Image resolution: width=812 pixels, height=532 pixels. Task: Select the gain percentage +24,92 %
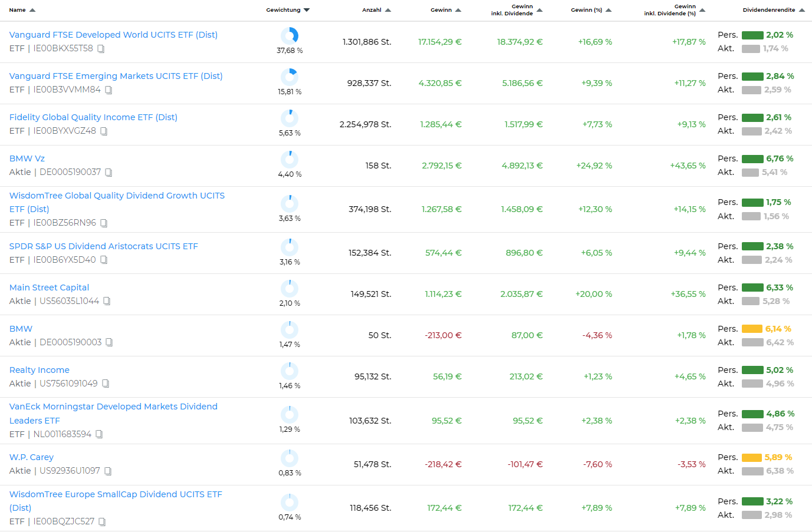(594, 166)
